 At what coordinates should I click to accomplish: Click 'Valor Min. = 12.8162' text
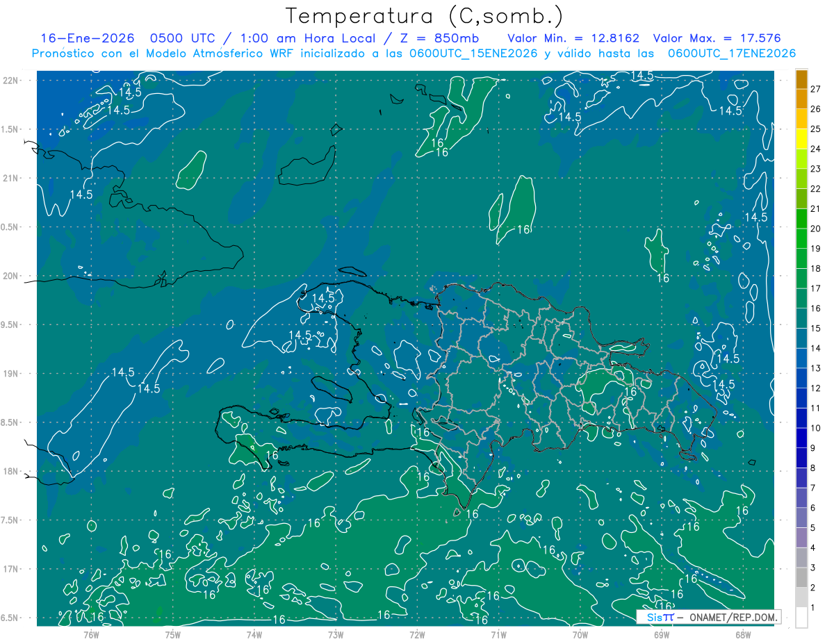pyautogui.click(x=572, y=38)
